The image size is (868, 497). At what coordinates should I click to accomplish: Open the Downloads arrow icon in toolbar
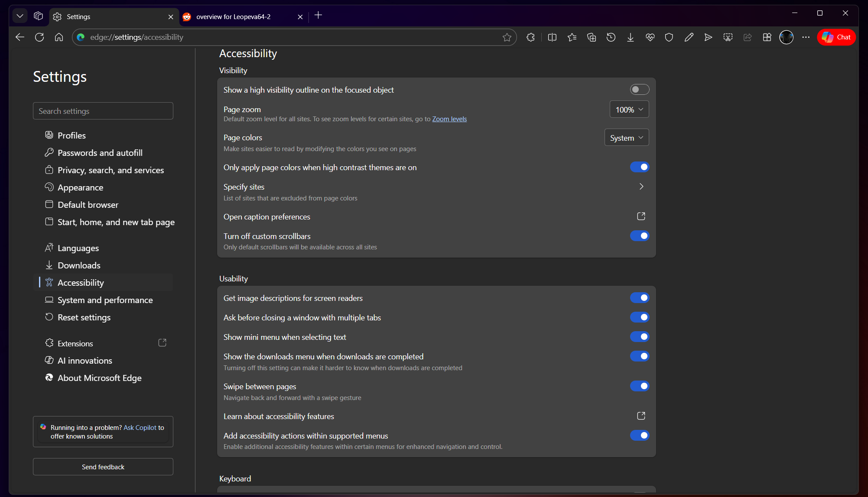(631, 37)
